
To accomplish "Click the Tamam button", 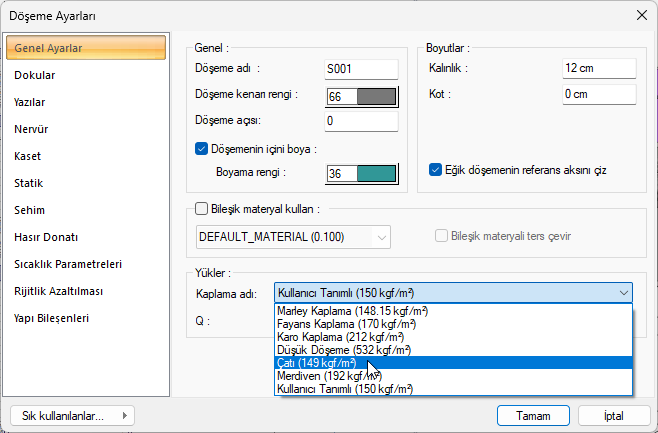I will pyautogui.click(x=533, y=415).
